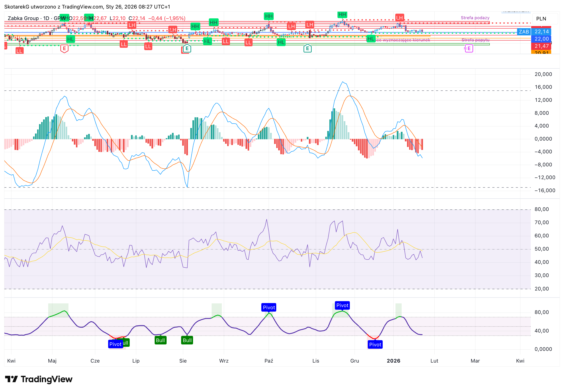Screen dimensions: 564x392
Task: Open the green earnings E marker in November
Action: (308, 48)
